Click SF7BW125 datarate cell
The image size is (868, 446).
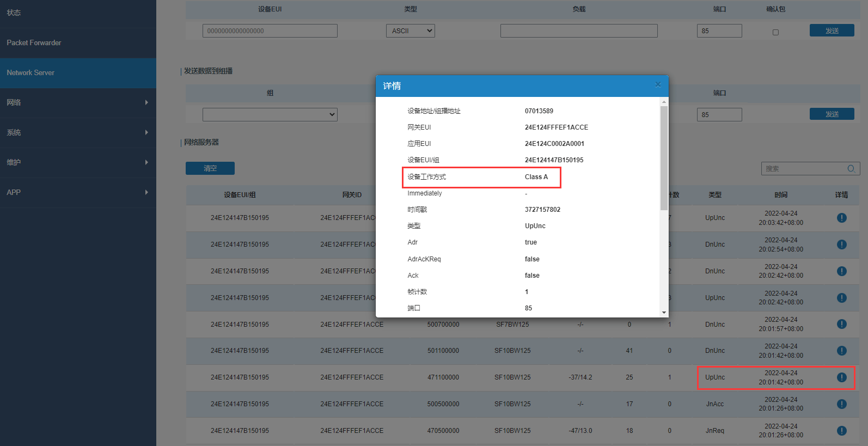click(512, 325)
